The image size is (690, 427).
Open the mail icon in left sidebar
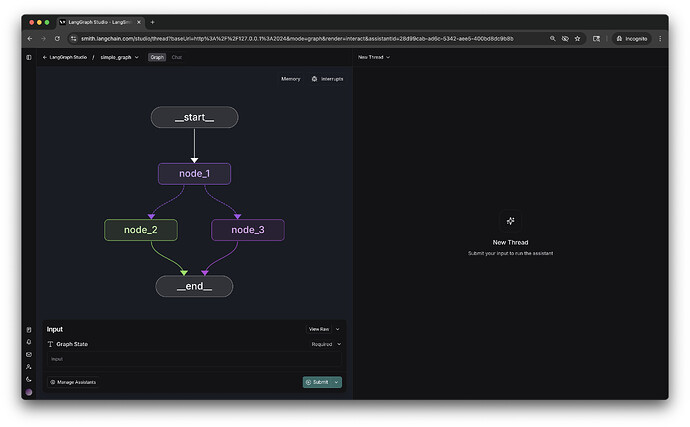click(x=29, y=355)
